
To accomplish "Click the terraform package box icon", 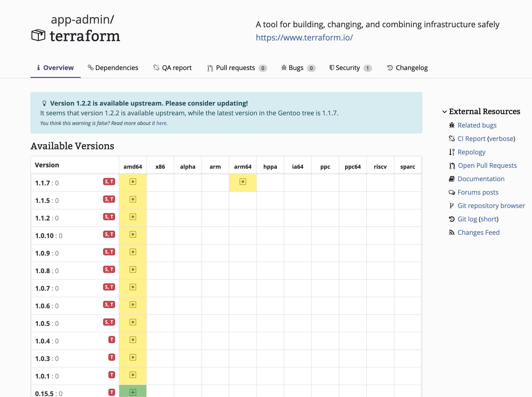I will click(38, 35).
